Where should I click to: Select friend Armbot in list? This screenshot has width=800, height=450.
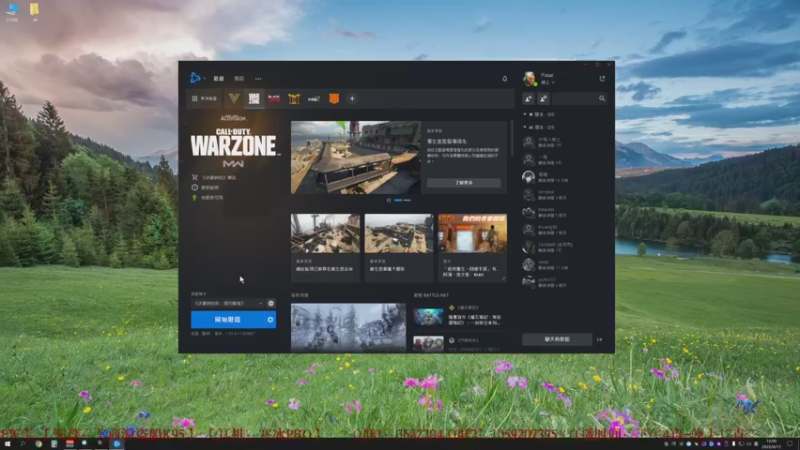pos(564,194)
